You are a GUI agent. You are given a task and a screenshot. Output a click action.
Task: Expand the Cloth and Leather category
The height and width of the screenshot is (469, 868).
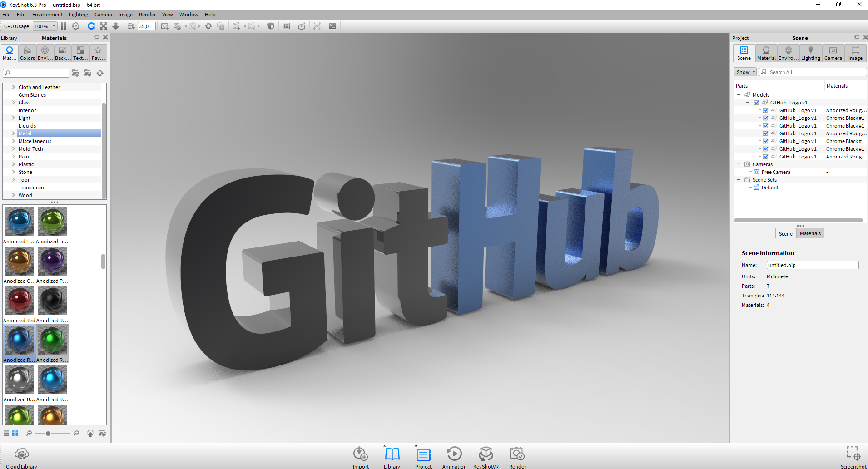[13, 87]
